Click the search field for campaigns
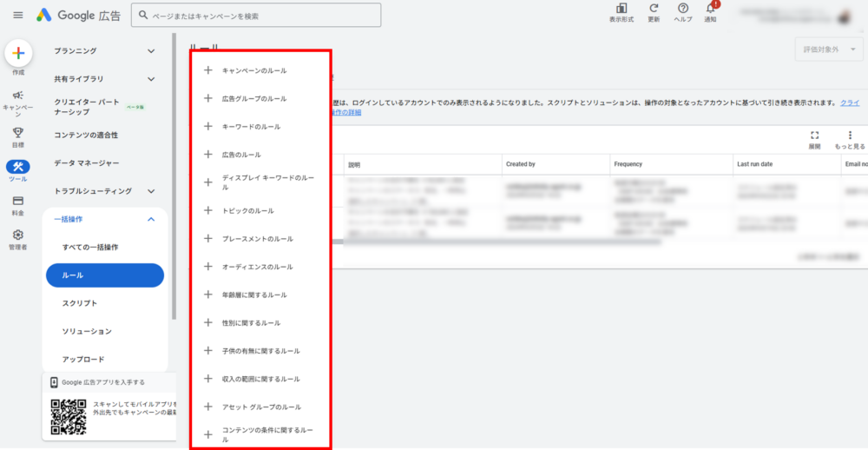This screenshot has height=450, width=868. pos(256,16)
